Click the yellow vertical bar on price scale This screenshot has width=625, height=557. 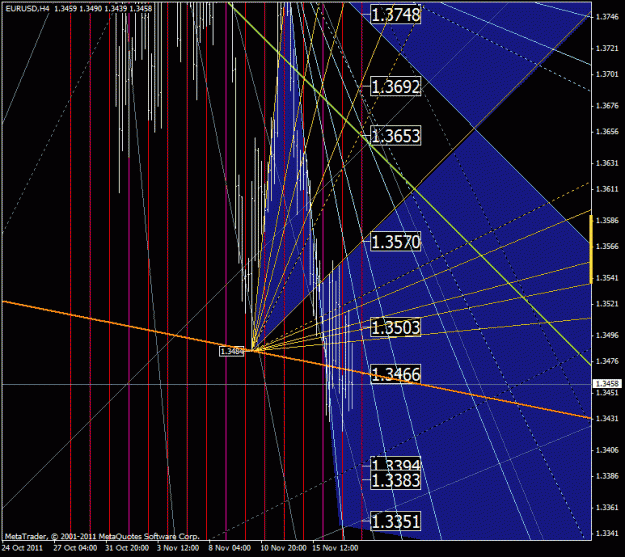591,249
